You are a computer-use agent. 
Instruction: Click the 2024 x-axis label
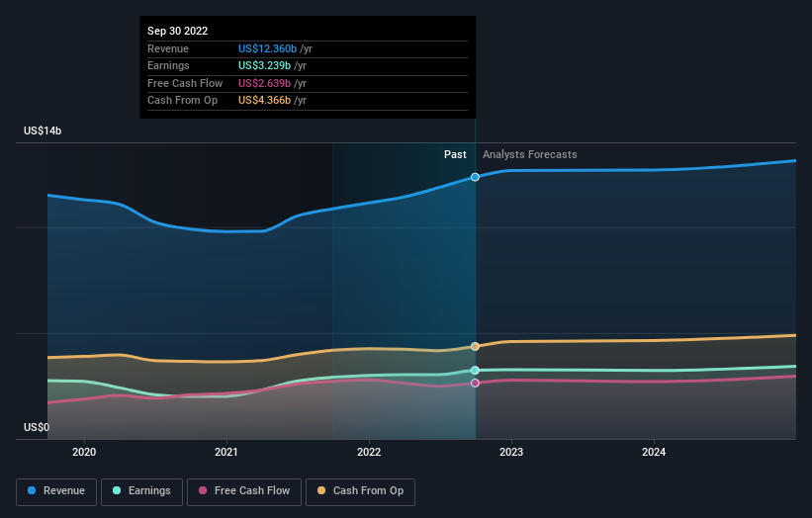[654, 452]
